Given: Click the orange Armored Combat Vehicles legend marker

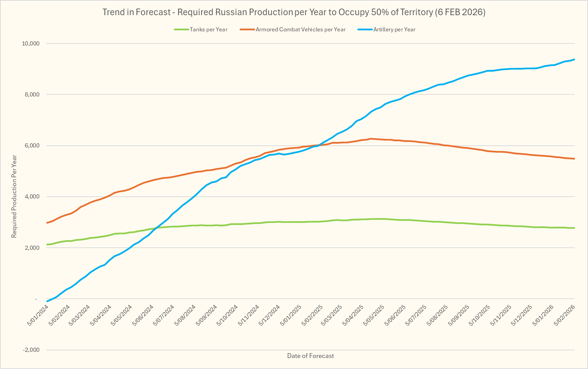Looking at the screenshot, I should (248, 30).
